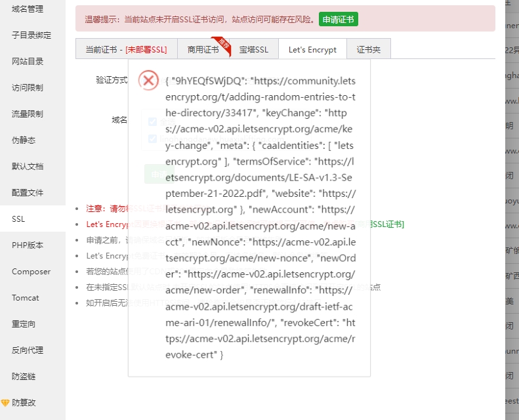Click the dimmed green 申请 button
Screen dimensions: 519x420
[159, 174]
